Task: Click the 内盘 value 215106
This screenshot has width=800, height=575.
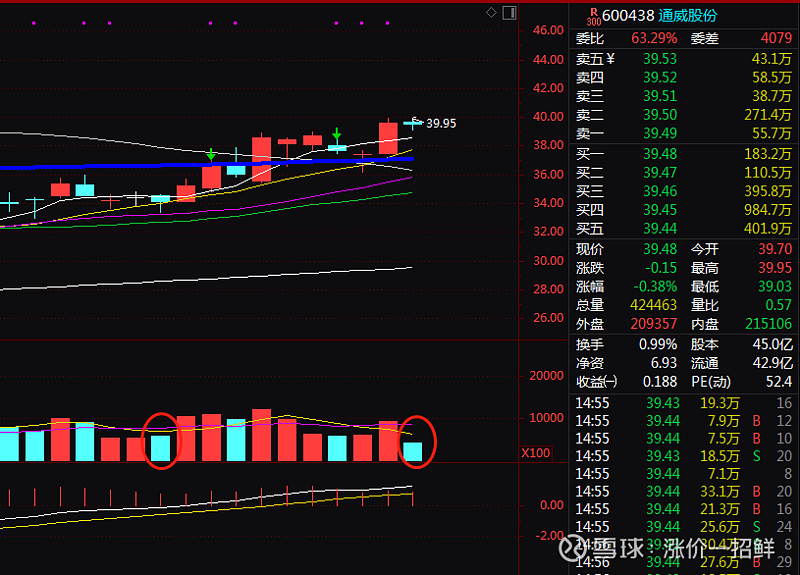Action: [768, 324]
